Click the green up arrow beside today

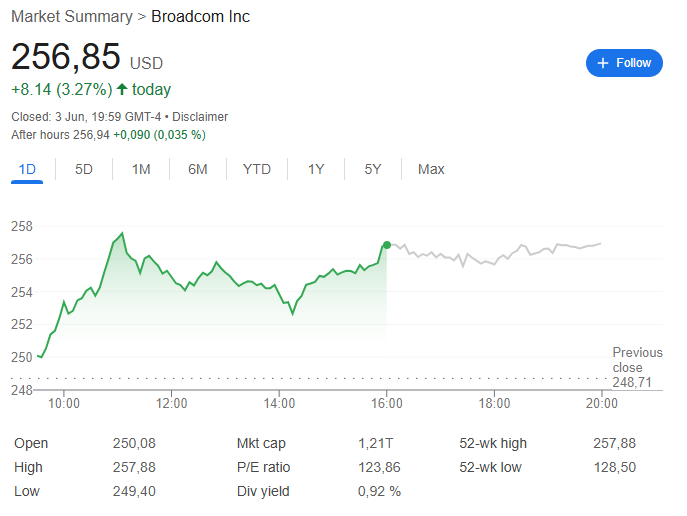122,90
